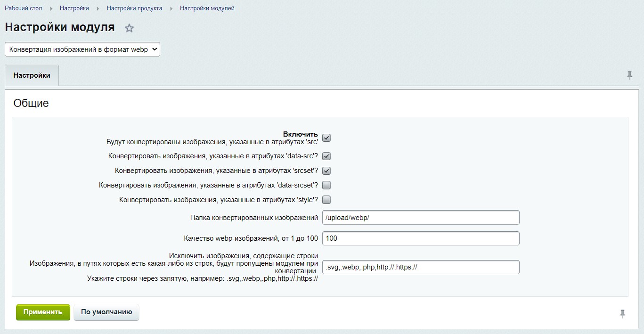
Task: Click the pin icon beside the Настройки tab bar
Action: pyautogui.click(x=629, y=75)
